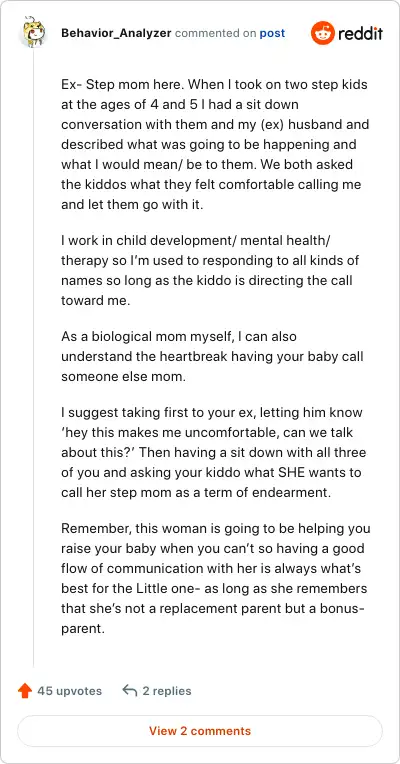Open the Behavior_Analyzer user profile link
Image resolution: width=400 pixels, height=764 pixels.
(x=116, y=33)
